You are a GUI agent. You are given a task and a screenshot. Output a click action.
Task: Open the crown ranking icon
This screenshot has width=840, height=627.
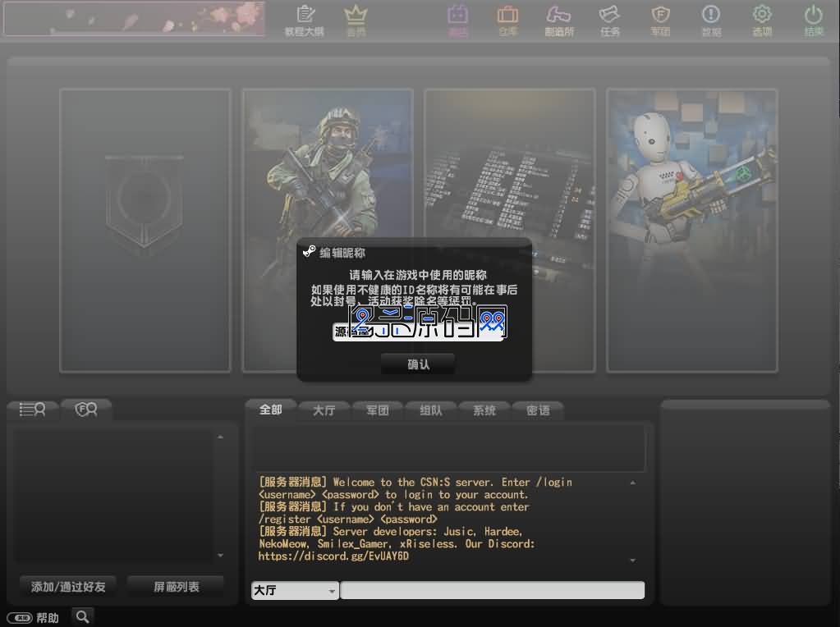coord(356,21)
